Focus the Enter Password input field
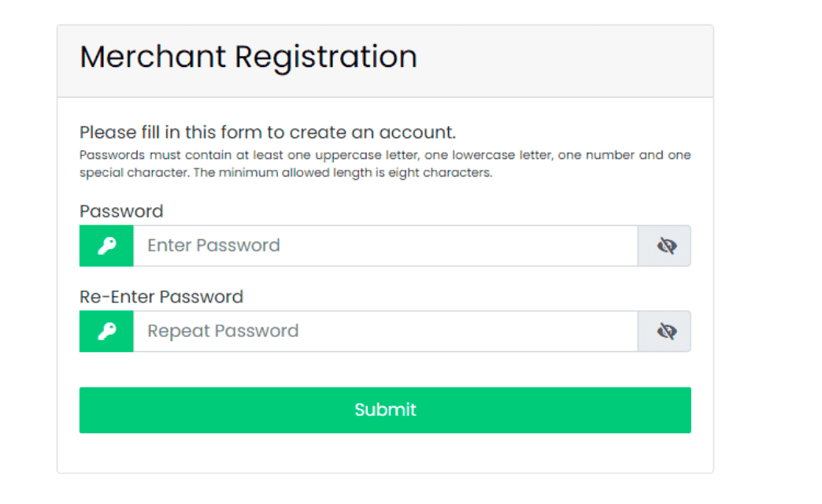The height and width of the screenshot is (504, 822). (x=385, y=246)
